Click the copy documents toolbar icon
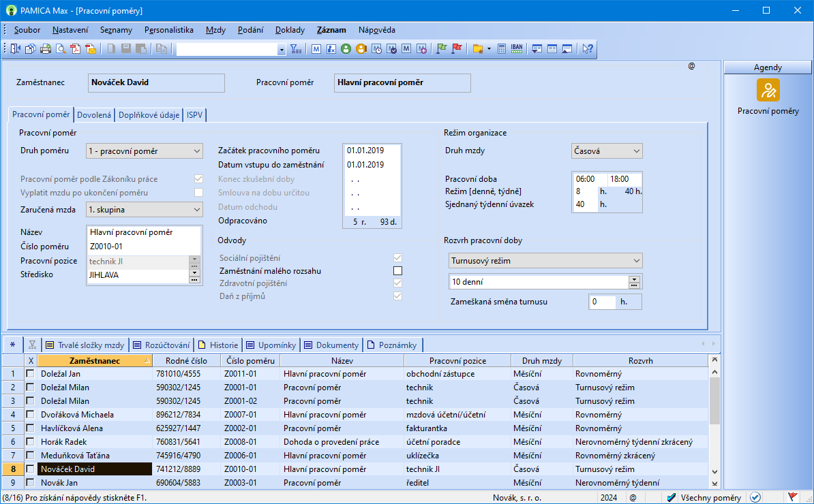Viewport: 814px width, 504px height. click(31, 49)
